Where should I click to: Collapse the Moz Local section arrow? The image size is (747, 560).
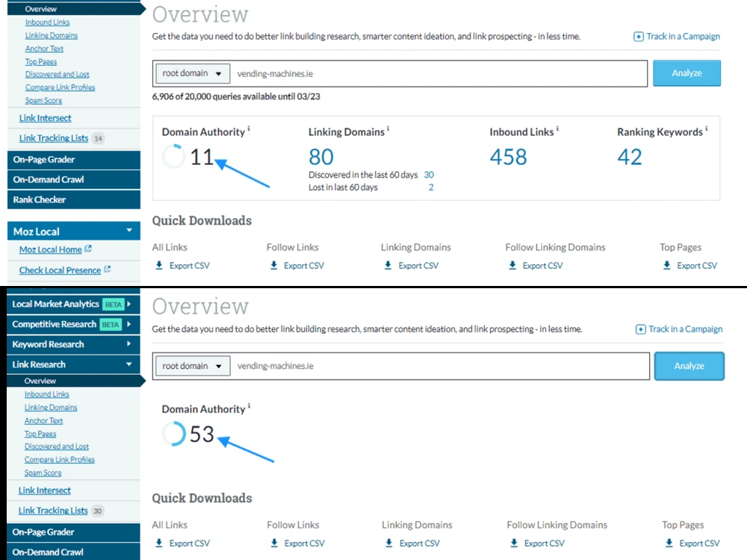(129, 231)
